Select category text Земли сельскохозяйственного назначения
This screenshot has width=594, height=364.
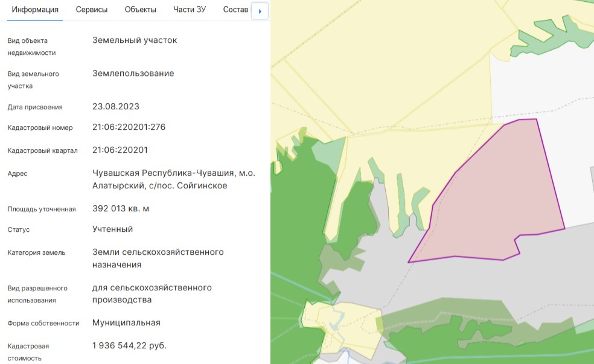pyautogui.click(x=158, y=258)
